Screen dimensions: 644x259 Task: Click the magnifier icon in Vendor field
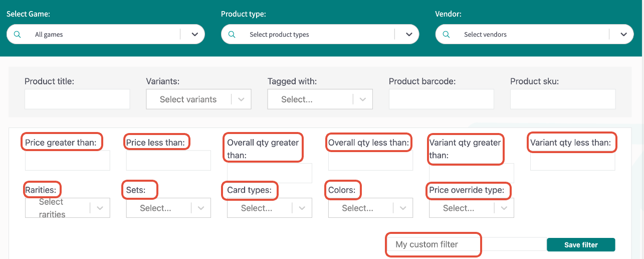(447, 35)
